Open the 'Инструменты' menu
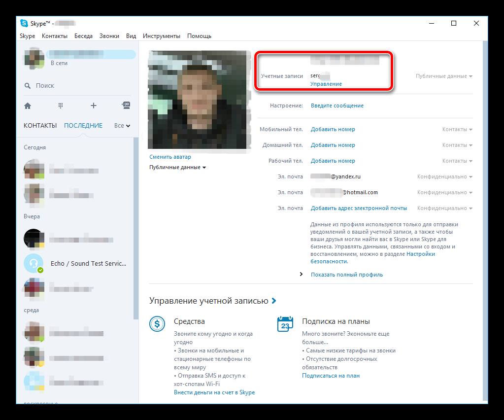The height and width of the screenshot is (420, 504). [x=161, y=36]
